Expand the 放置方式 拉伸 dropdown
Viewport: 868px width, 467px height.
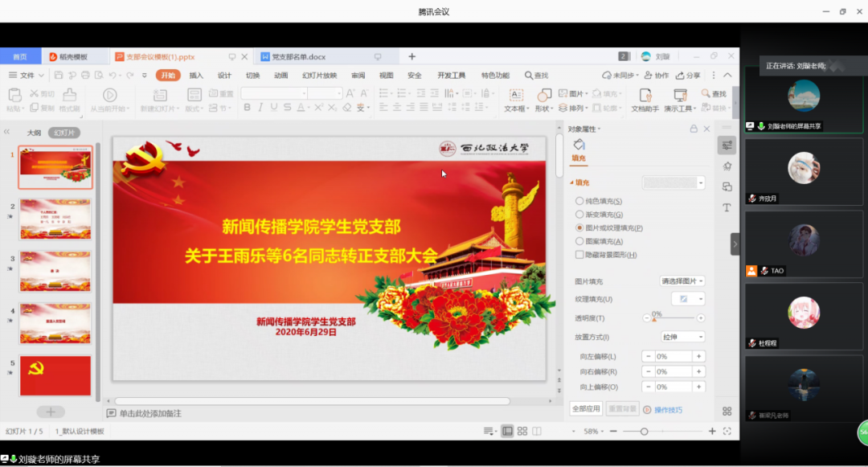(x=682, y=337)
